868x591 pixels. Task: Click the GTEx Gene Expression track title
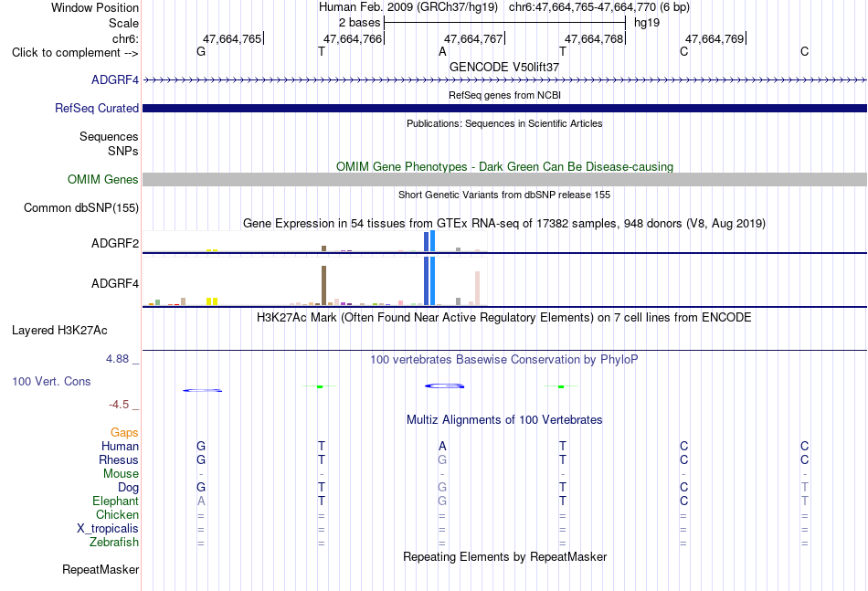click(x=504, y=223)
